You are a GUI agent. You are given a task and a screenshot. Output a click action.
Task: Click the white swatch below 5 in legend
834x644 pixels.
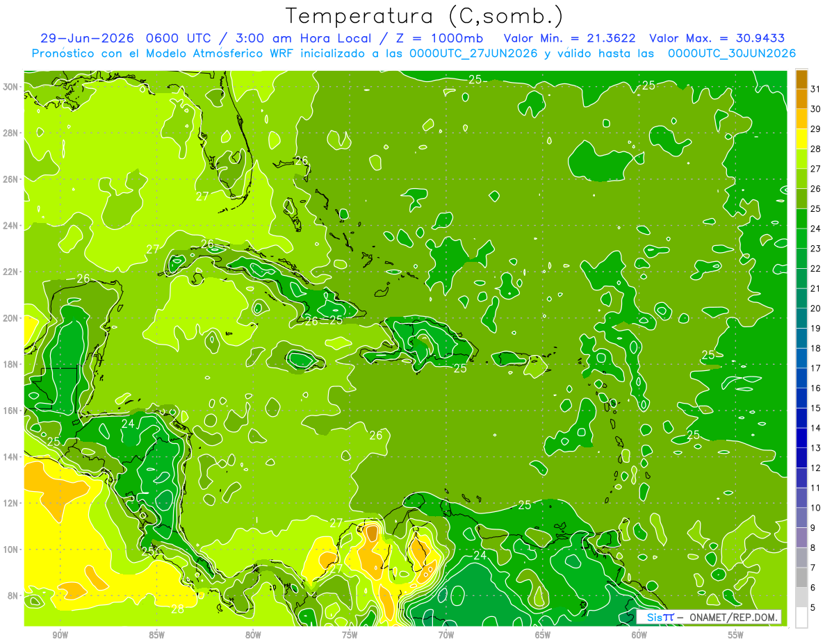point(801,618)
